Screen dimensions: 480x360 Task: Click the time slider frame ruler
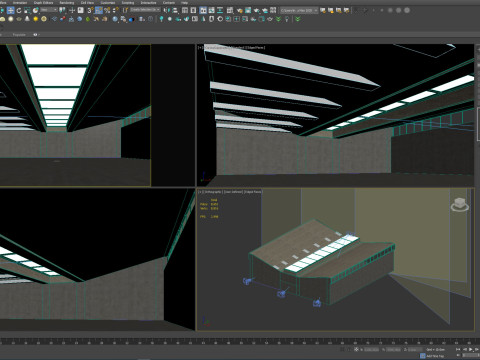[240, 342]
